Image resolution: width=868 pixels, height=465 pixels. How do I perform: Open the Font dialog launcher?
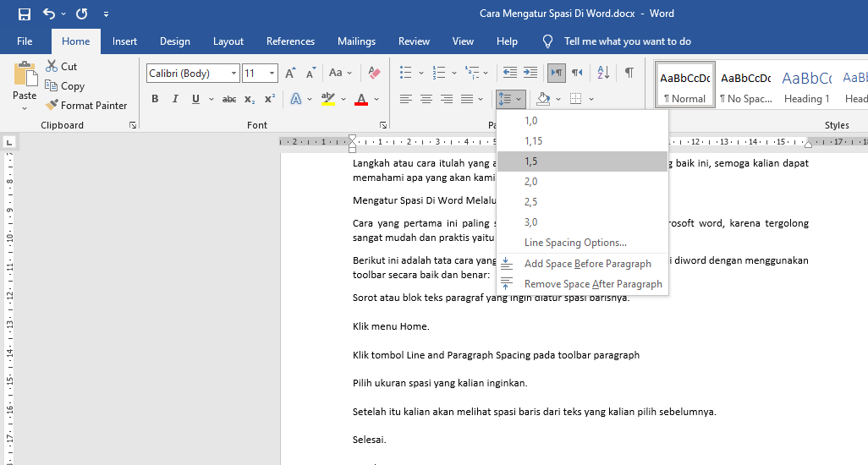tap(383, 125)
